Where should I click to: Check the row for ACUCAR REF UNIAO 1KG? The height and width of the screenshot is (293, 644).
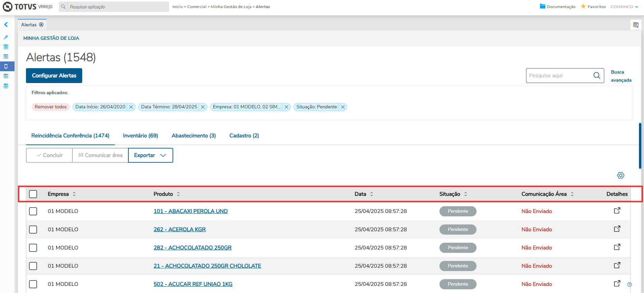click(x=33, y=284)
